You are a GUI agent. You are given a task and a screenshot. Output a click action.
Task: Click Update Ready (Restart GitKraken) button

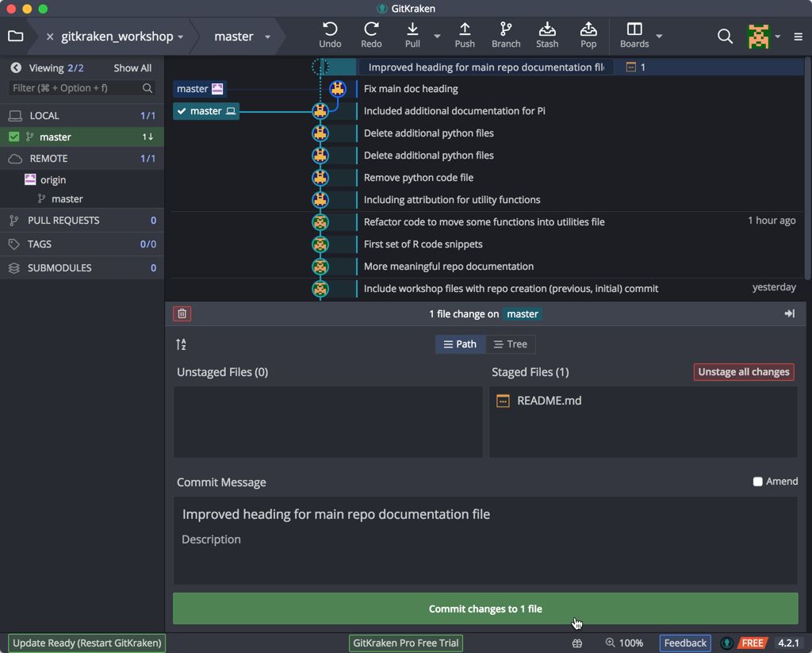coord(87,643)
